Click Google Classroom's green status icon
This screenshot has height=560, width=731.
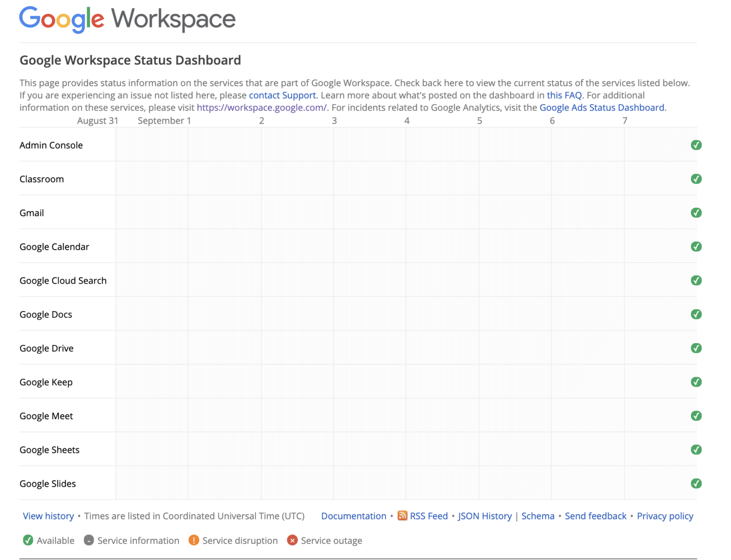coord(696,179)
